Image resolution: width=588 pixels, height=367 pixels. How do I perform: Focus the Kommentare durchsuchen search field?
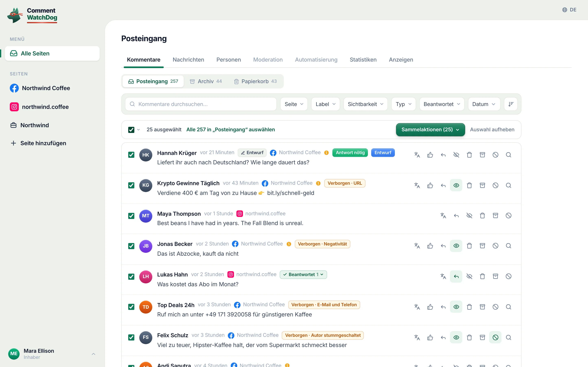(201, 104)
